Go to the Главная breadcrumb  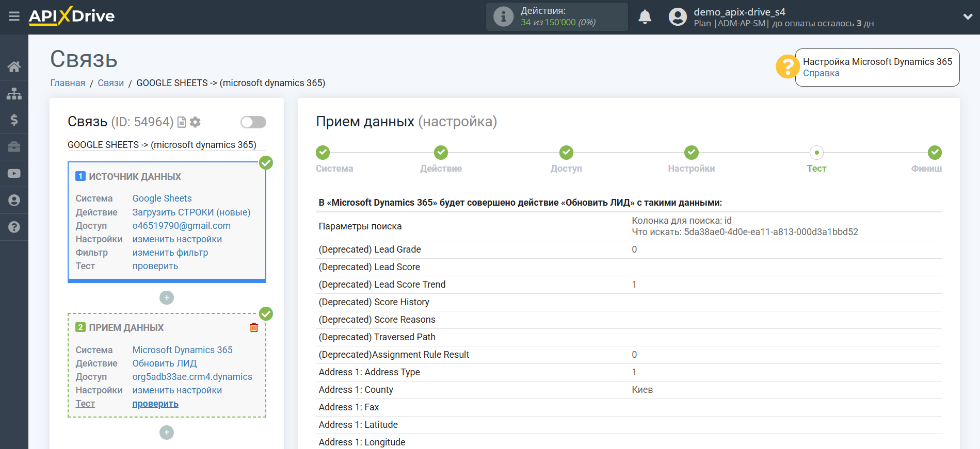click(68, 83)
